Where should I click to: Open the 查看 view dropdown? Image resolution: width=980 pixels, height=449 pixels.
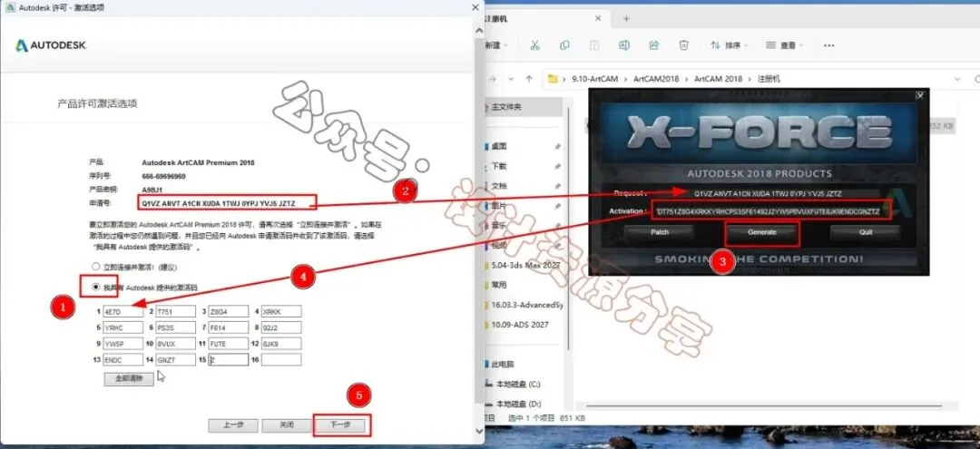(x=784, y=45)
